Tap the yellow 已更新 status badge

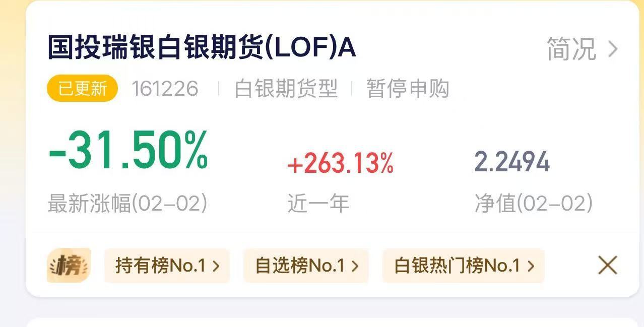coord(82,89)
